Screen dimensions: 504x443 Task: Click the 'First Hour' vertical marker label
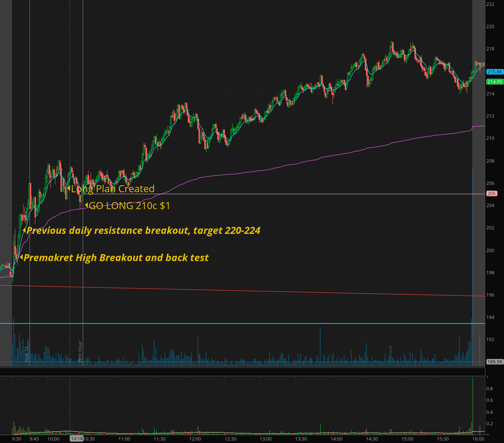pyautogui.click(x=80, y=351)
